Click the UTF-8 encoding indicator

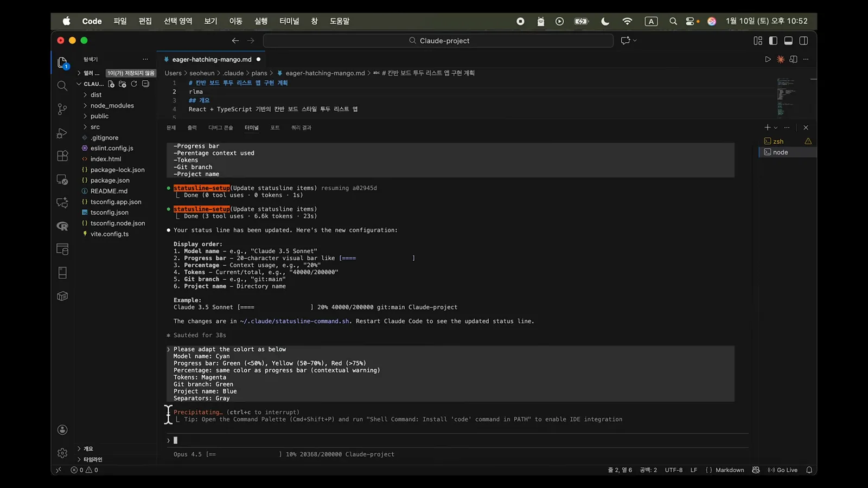click(x=674, y=470)
